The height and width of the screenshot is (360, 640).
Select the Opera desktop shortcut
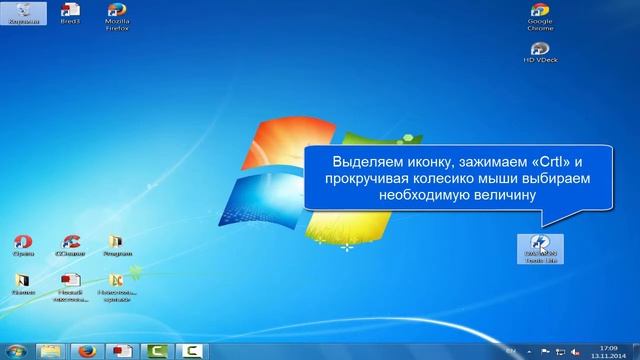point(23,245)
